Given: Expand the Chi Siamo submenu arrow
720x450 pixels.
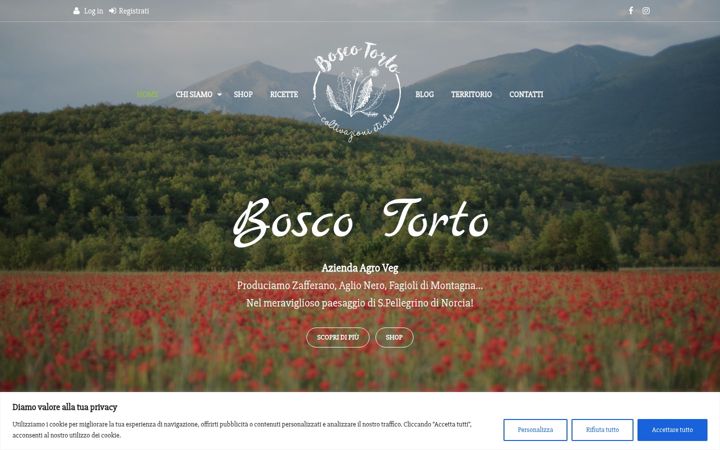Looking at the screenshot, I should [219, 95].
